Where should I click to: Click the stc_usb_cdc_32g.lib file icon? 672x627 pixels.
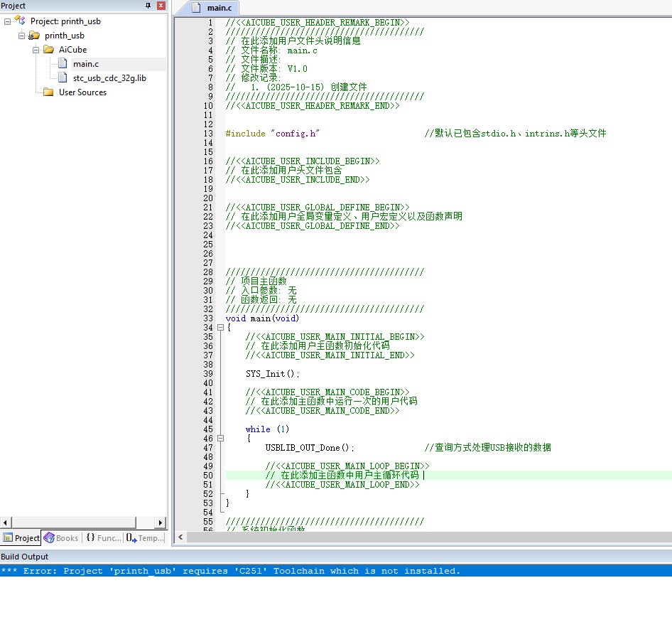(63, 78)
